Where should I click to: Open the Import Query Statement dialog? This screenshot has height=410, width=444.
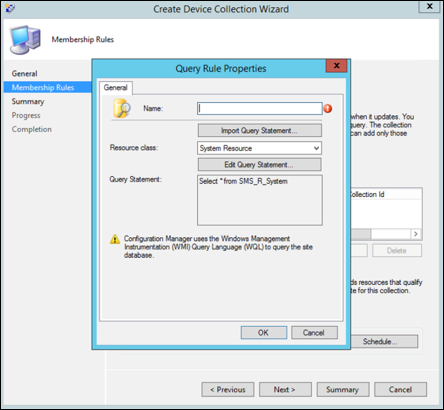(260, 131)
